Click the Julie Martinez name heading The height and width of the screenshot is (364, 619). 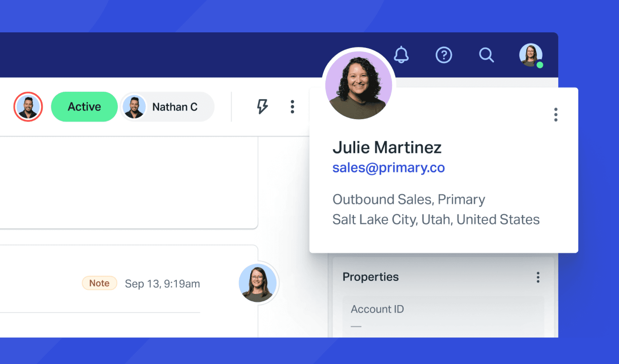[x=387, y=147]
